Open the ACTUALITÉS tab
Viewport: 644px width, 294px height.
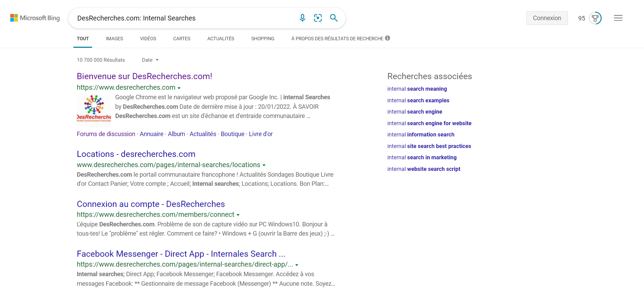(x=221, y=39)
